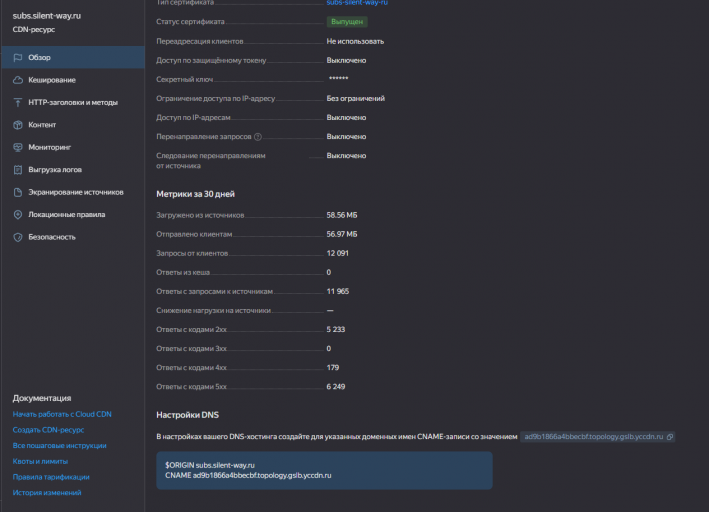Go to the Контент section
This screenshot has width=709, height=512.
pos(73,125)
